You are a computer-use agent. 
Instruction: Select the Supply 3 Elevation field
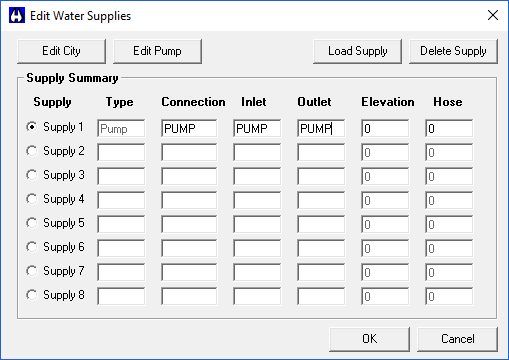coord(385,176)
